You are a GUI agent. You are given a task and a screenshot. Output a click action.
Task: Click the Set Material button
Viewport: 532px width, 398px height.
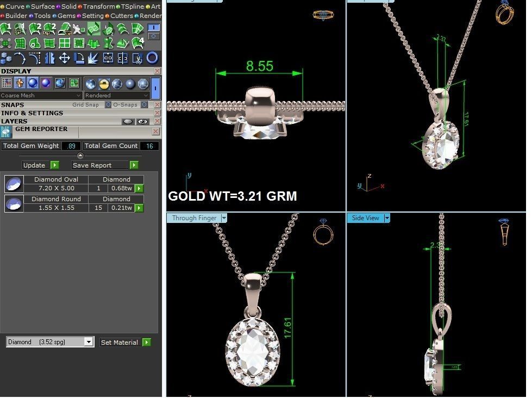coord(125,343)
